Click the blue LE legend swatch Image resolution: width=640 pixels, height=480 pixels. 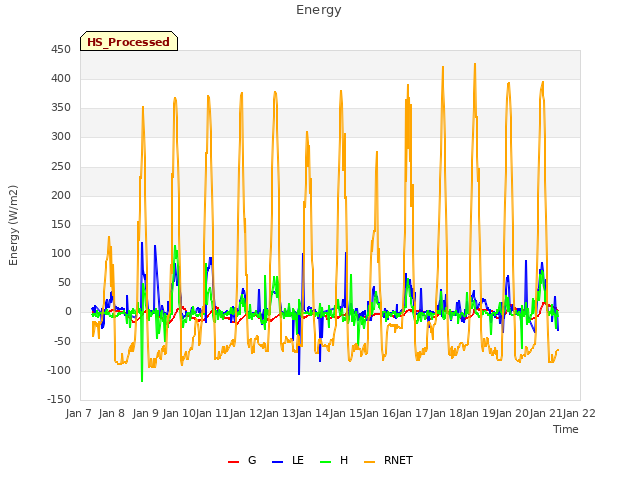pyautogui.click(x=277, y=462)
